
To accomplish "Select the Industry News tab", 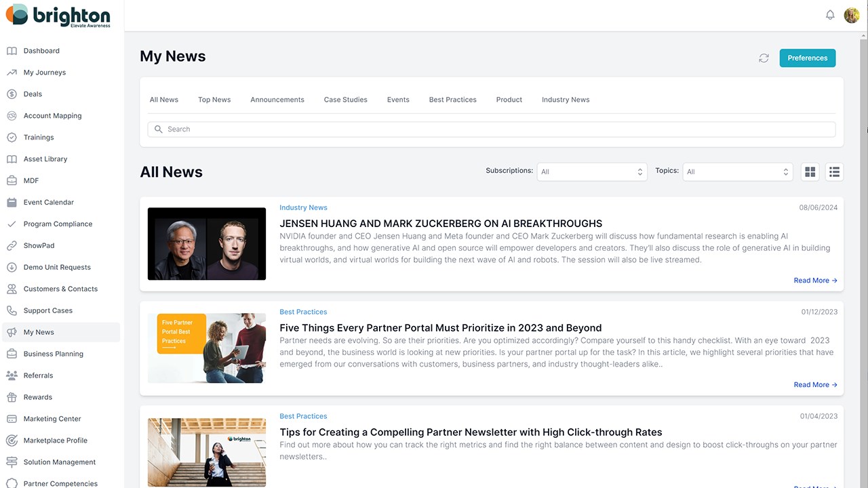I will coord(566,100).
